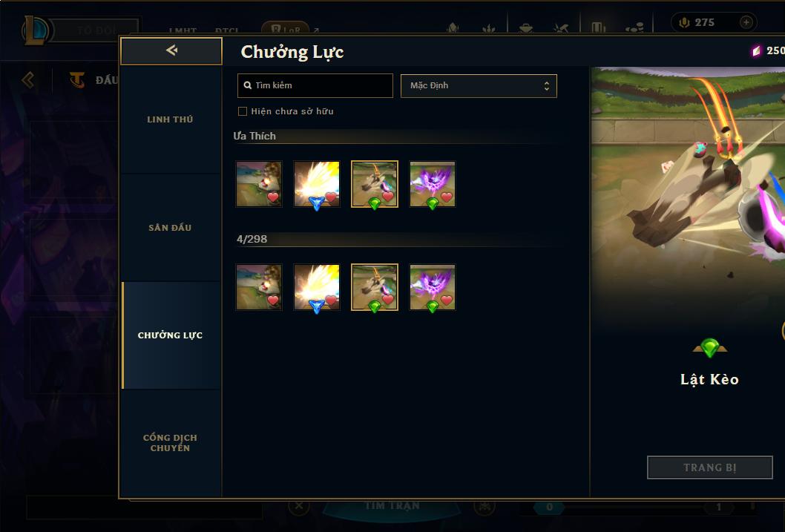
Task: Click the sort dropdown arrows
Action: click(x=547, y=85)
